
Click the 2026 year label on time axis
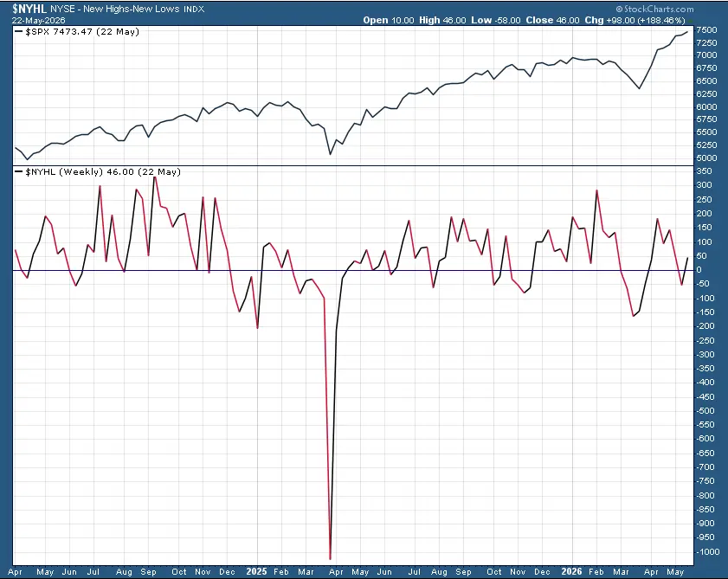(x=571, y=571)
